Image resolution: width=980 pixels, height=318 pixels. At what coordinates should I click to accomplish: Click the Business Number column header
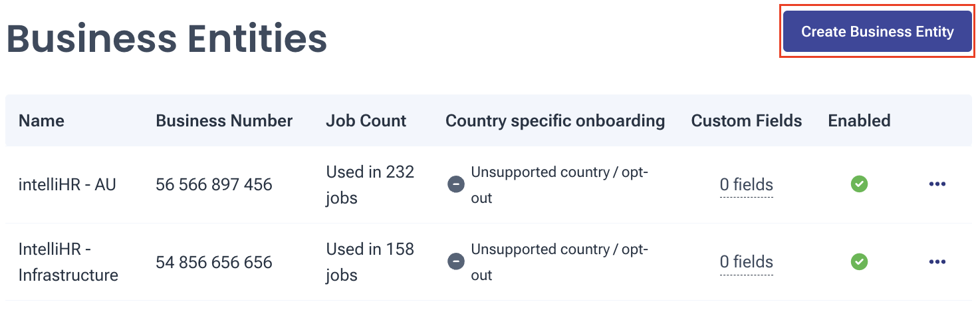click(x=224, y=120)
